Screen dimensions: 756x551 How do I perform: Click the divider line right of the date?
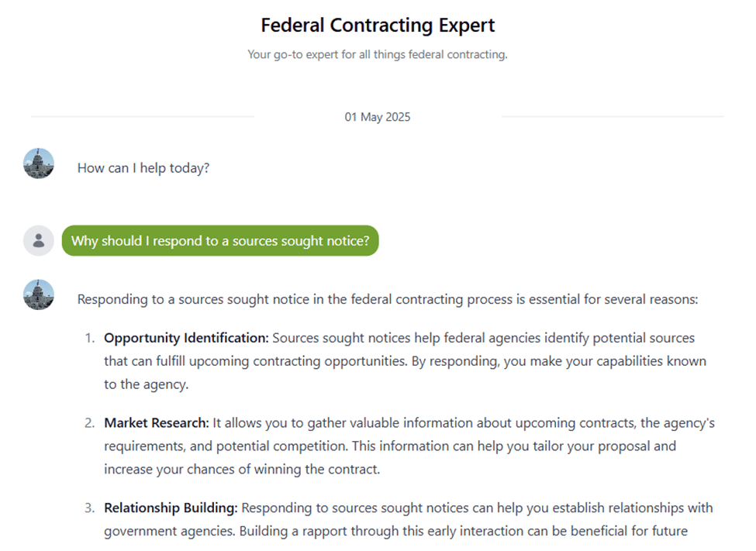[x=613, y=117]
